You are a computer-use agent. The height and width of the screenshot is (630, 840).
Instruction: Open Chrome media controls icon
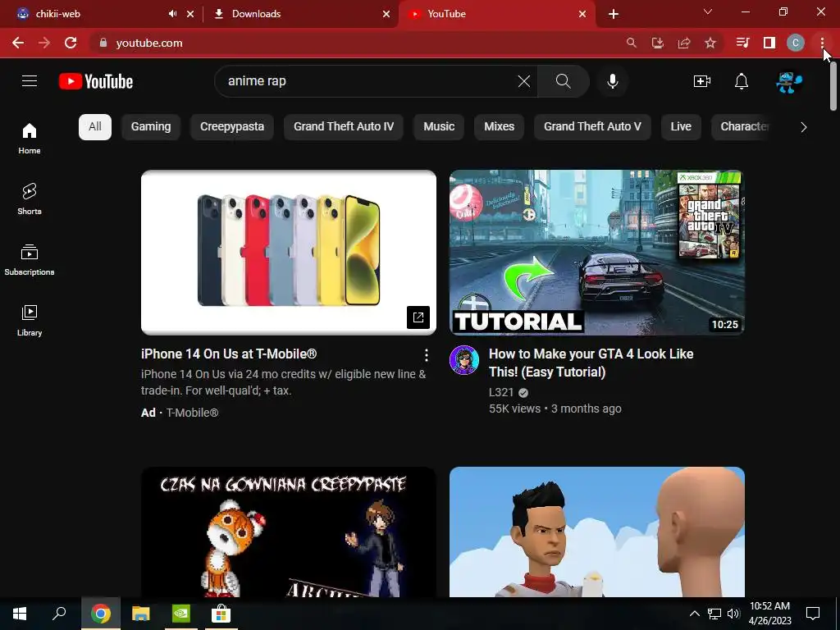[x=742, y=43]
